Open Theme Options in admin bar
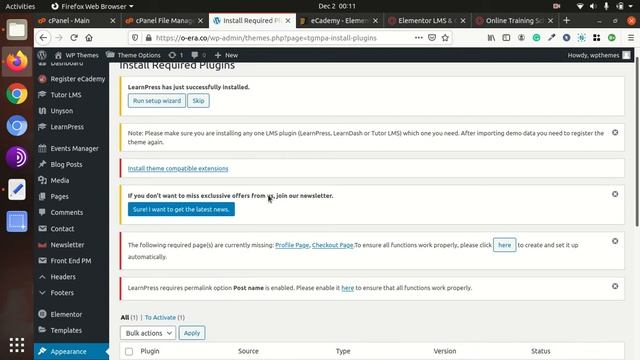The image size is (640, 360). (133, 55)
